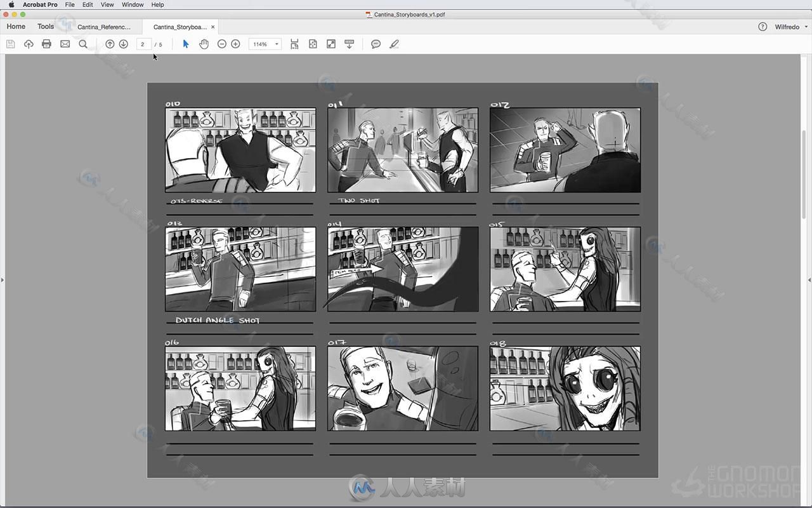The height and width of the screenshot is (508, 812).
Task: Click the page number input field
Action: pos(143,44)
